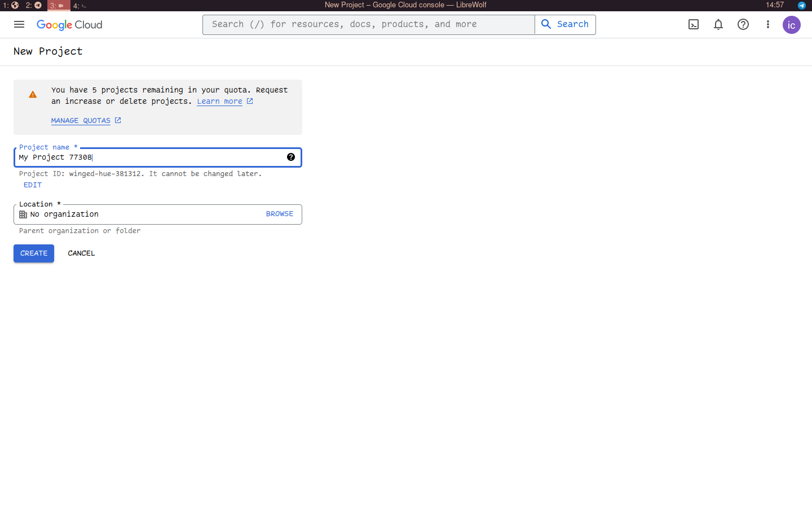Image resolution: width=812 pixels, height=508 pixels.
Task: Open the MANAGE QUOTAS link
Action: click(x=81, y=121)
